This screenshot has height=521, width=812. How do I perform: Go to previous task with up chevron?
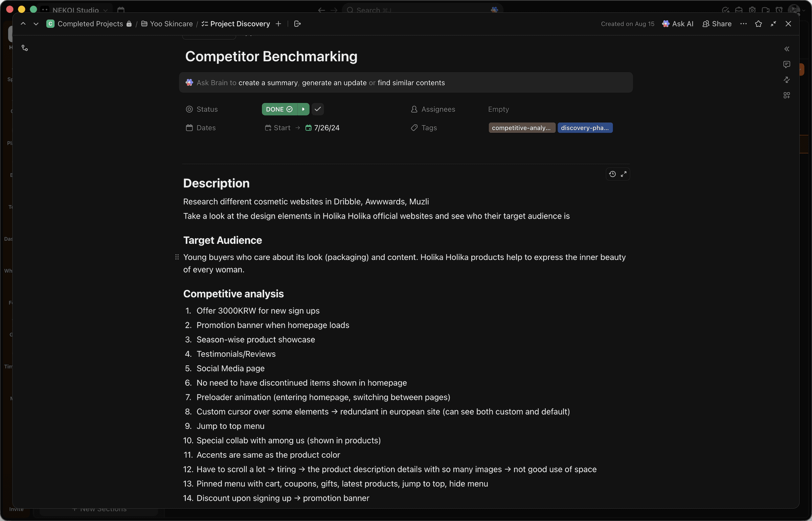point(23,24)
